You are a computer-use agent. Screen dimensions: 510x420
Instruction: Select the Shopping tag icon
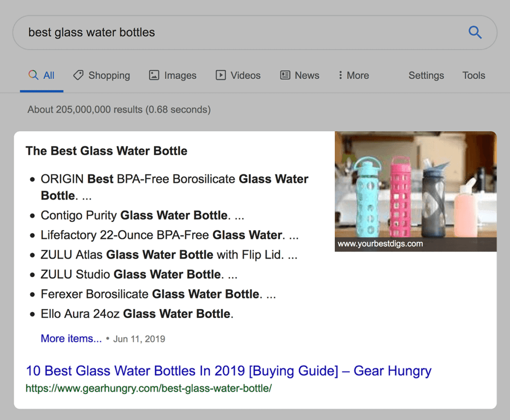[x=78, y=75]
